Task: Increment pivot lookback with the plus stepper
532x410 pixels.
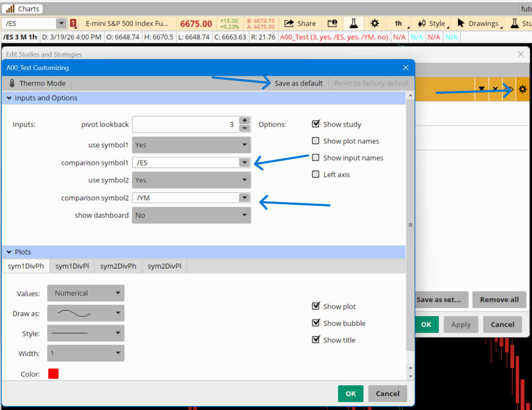Action: pos(245,120)
